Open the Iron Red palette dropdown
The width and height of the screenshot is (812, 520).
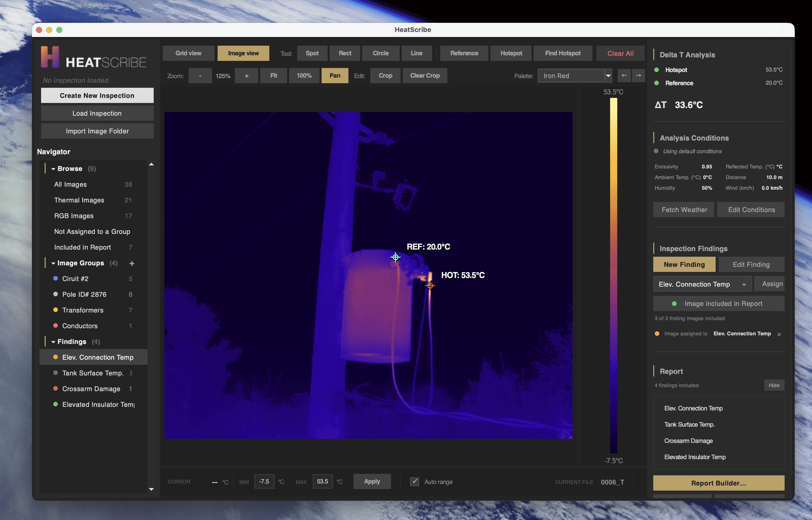point(574,76)
